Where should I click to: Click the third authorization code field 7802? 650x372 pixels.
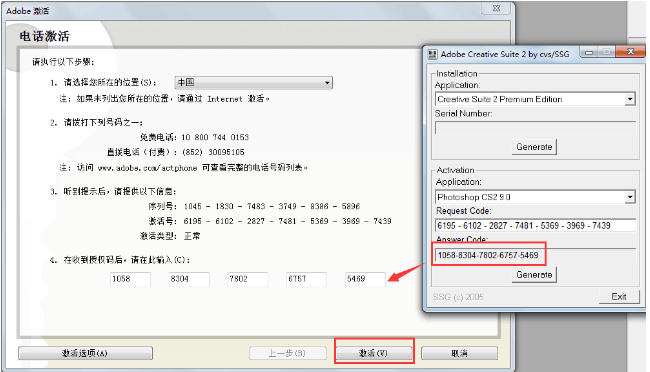pyautogui.click(x=248, y=279)
